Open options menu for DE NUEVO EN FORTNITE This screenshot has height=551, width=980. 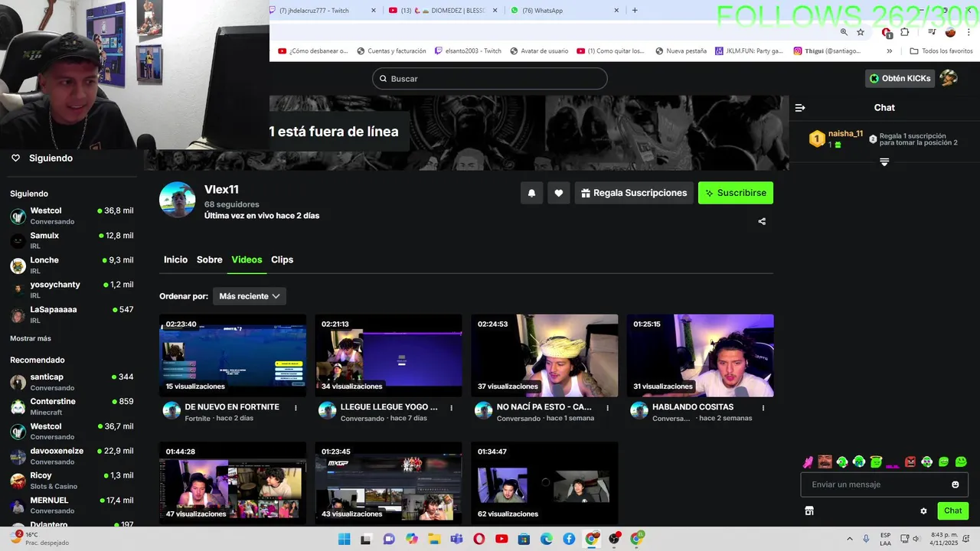[x=296, y=408]
